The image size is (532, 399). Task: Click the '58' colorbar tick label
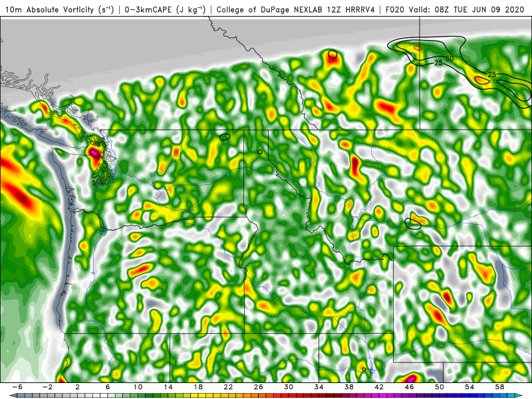point(500,387)
